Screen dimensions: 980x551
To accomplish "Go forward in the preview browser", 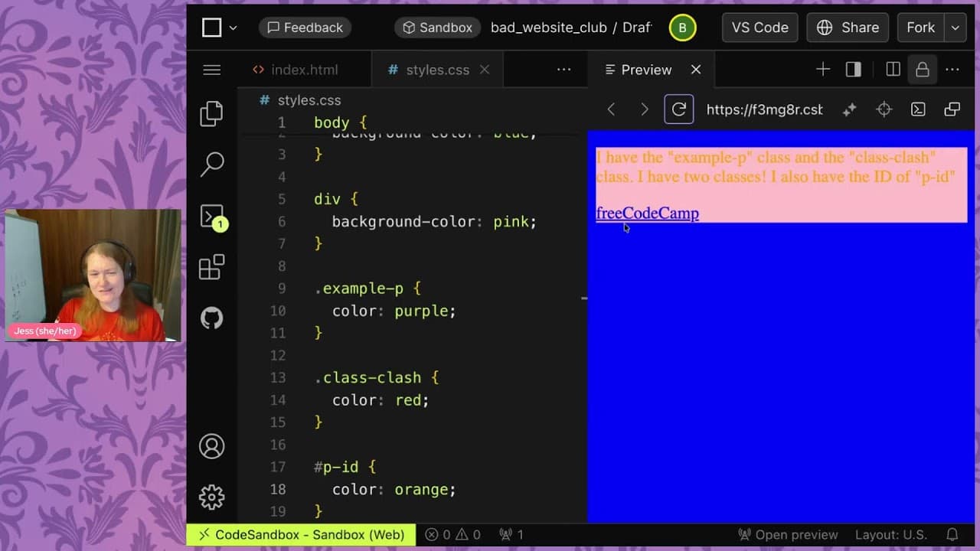I will [x=645, y=109].
